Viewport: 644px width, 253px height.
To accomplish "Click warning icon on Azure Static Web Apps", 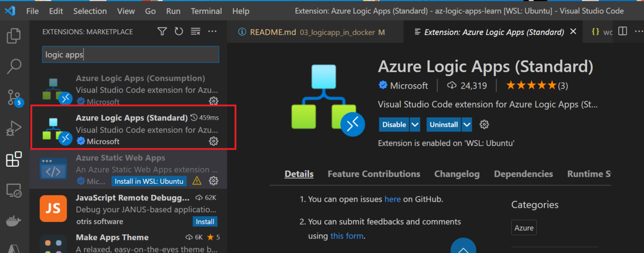I will (196, 181).
